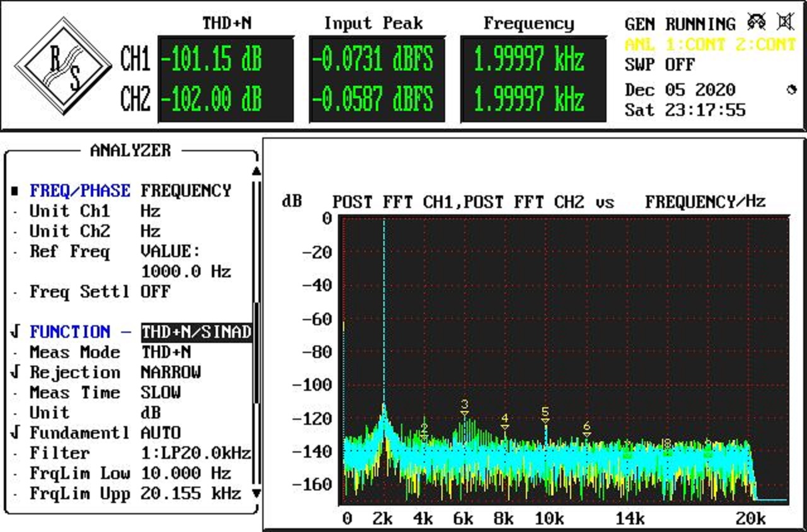Click the 20k label on frequency axis
The width and height of the screenshot is (807, 532).
751,519
